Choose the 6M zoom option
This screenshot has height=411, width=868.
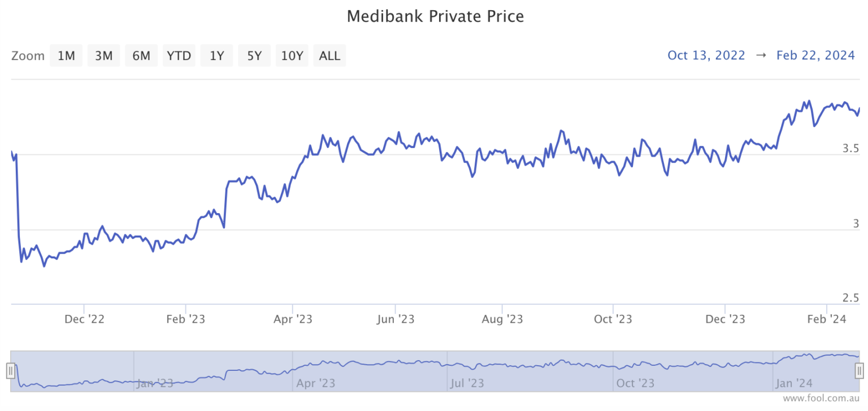pos(141,56)
